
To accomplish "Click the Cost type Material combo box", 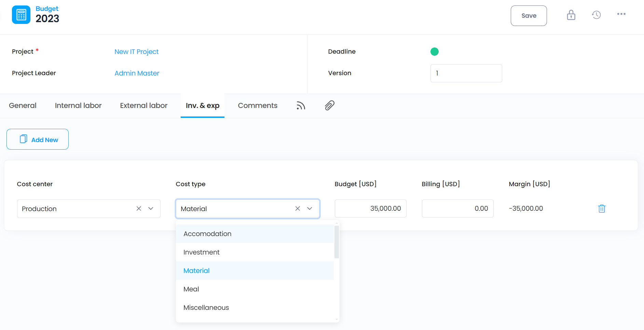I will tap(248, 209).
